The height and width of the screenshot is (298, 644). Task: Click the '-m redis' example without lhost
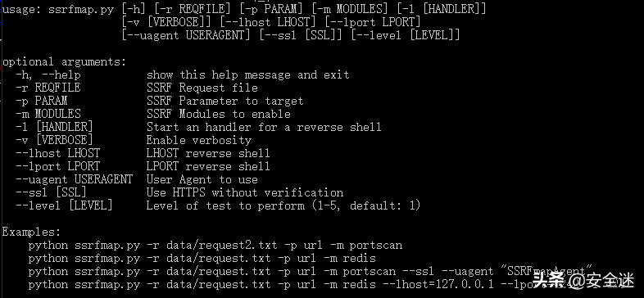pos(202,259)
